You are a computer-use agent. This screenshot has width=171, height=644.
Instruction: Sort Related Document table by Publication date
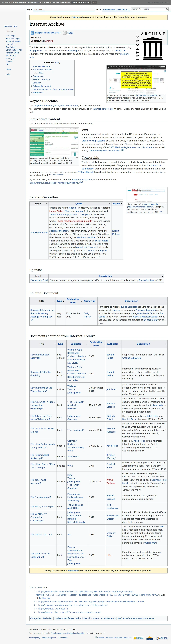(74, 301)
